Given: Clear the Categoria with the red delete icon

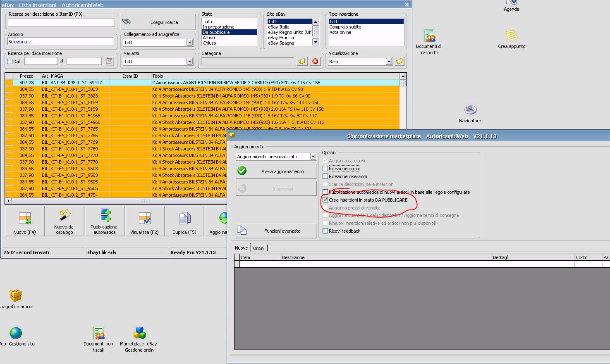Looking at the screenshot, I should pyautogui.click(x=315, y=61).
